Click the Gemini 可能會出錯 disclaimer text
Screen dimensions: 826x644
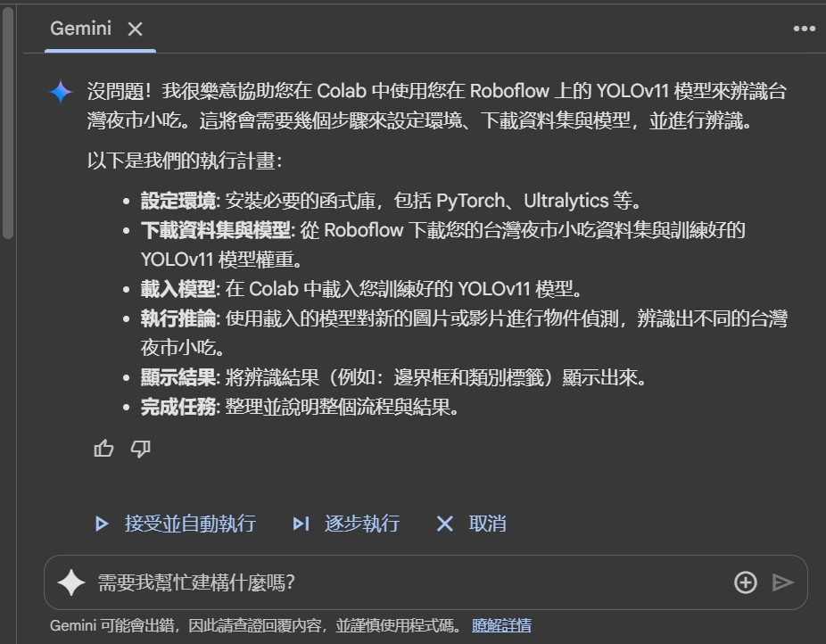coord(256,625)
